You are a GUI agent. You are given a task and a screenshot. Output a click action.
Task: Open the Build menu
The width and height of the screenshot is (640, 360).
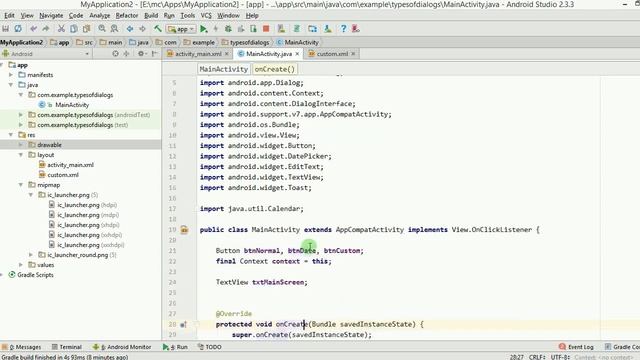151,16
